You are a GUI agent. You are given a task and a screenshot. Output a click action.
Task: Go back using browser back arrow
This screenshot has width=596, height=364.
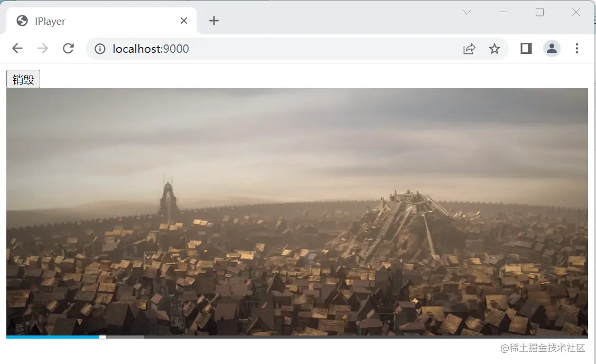coord(17,48)
